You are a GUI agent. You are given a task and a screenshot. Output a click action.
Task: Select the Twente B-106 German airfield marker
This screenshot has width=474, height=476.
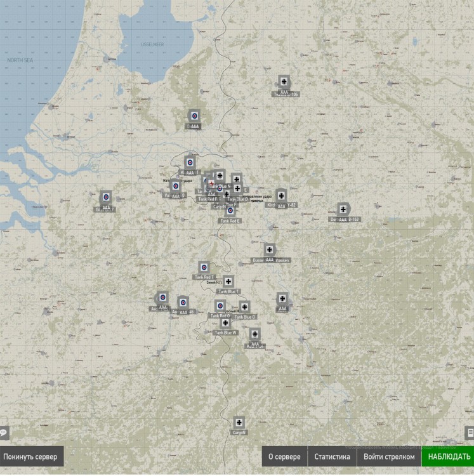click(284, 82)
